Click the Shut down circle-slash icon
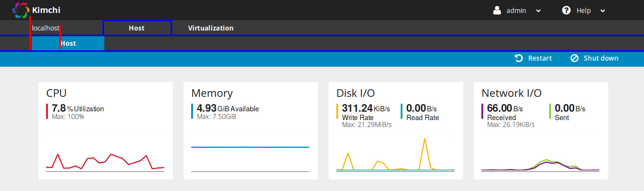Viewport: 644px width, 191px height. [574, 58]
